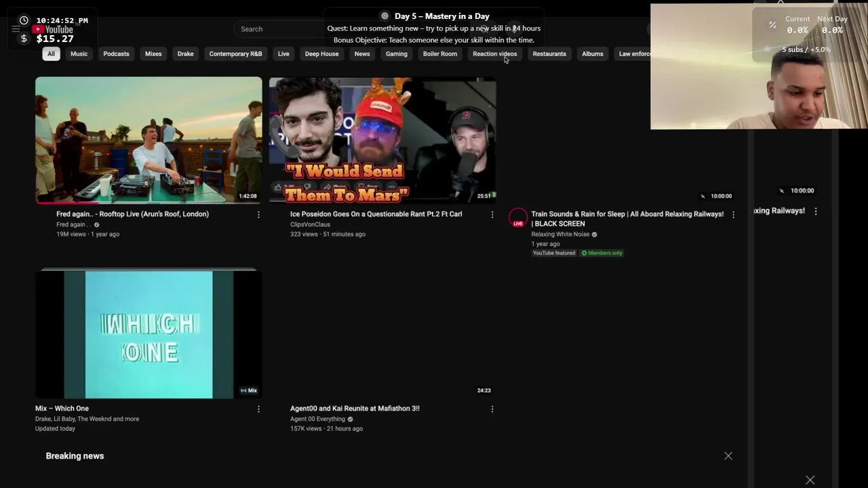868x488 pixels.
Task: Filter feed by Podcasts chip
Action: (116, 54)
